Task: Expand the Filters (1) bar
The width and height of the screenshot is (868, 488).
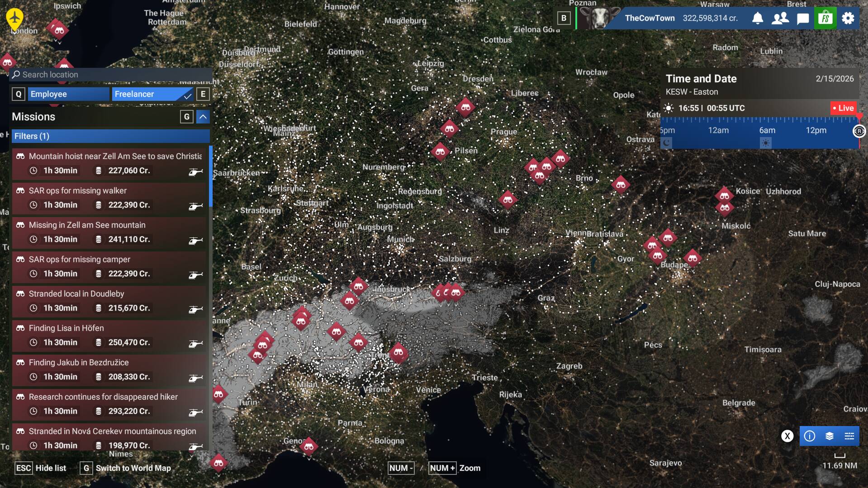Action: tap(110, 136)
